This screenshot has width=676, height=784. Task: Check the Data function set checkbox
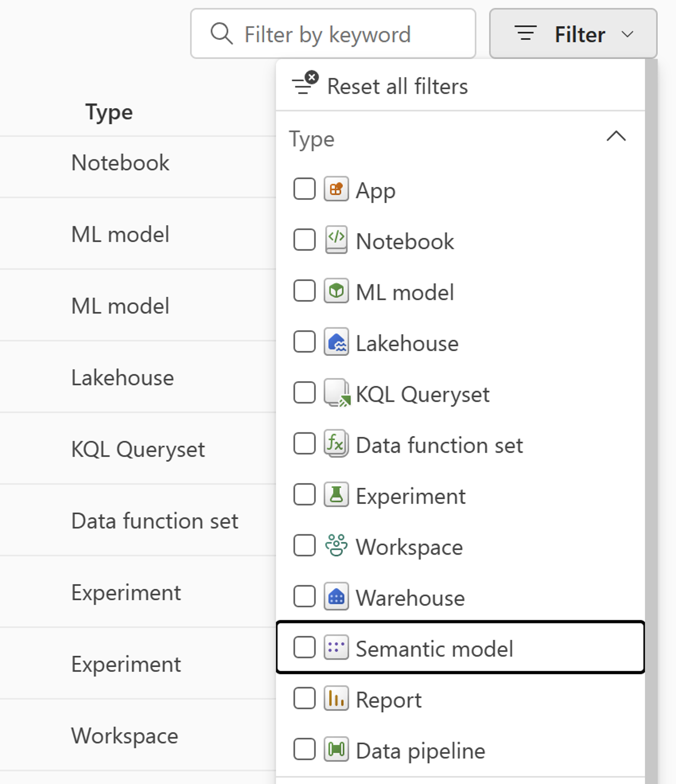click(x=305, y=444)
